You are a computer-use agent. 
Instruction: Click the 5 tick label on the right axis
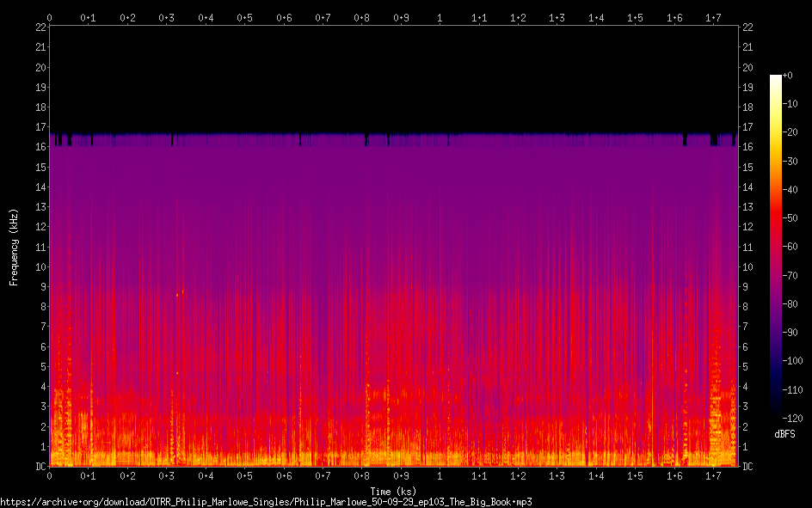click(745, 367)
